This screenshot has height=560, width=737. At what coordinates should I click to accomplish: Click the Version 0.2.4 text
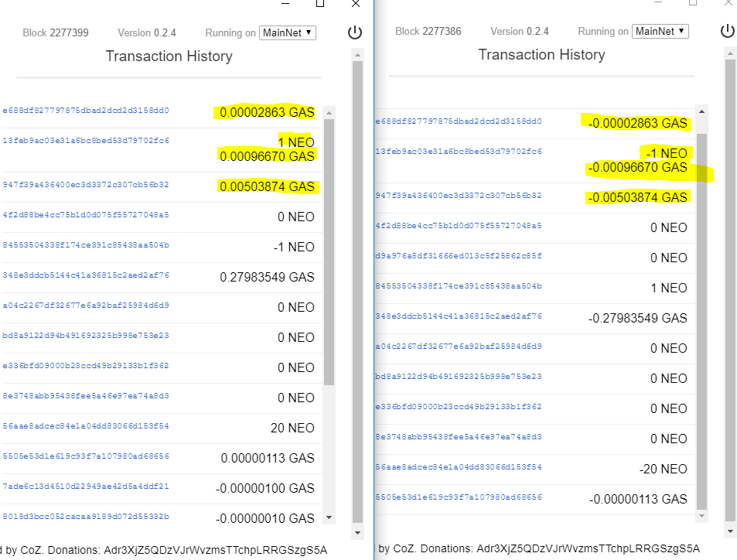coord(146,32)
